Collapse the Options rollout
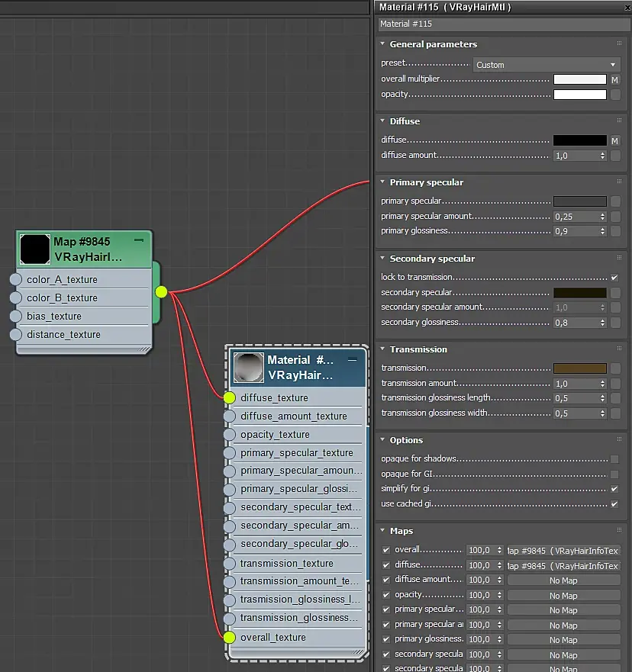Viewport: 632px width, 672px height. tap(382, 439)
